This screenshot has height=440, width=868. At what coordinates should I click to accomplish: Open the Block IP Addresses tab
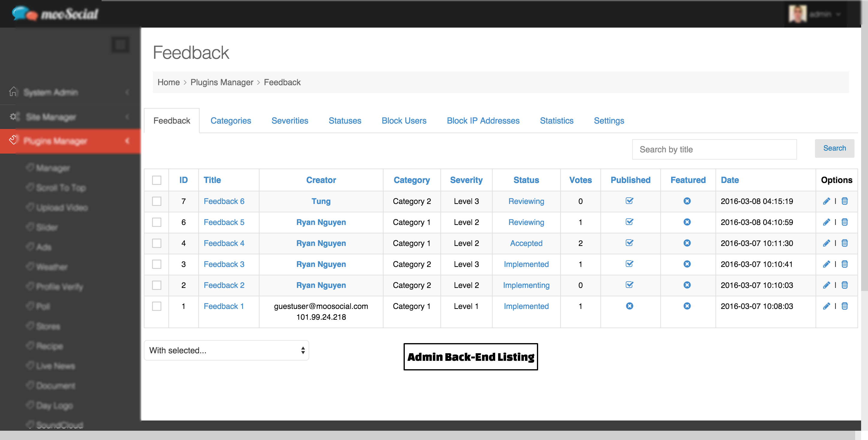(x=483, y=121)
